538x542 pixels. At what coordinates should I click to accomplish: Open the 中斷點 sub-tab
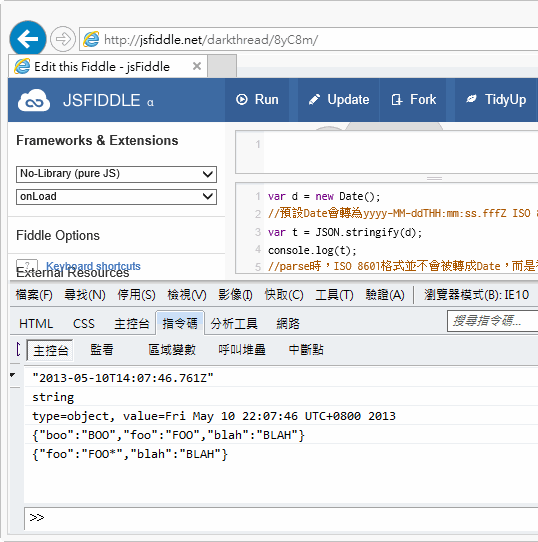[x=306, y=350]
